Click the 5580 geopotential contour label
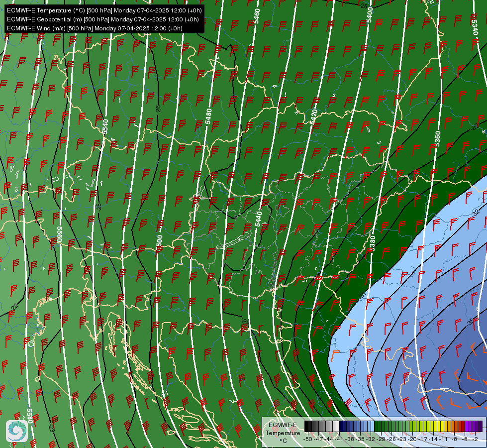The width and height of the screenshot is (487, 448). coord(29,416)
